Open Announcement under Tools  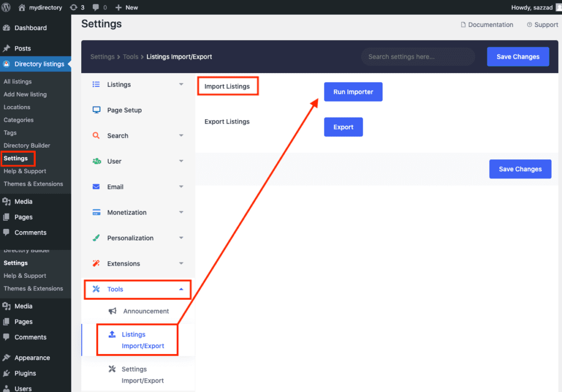coord(145,311)
